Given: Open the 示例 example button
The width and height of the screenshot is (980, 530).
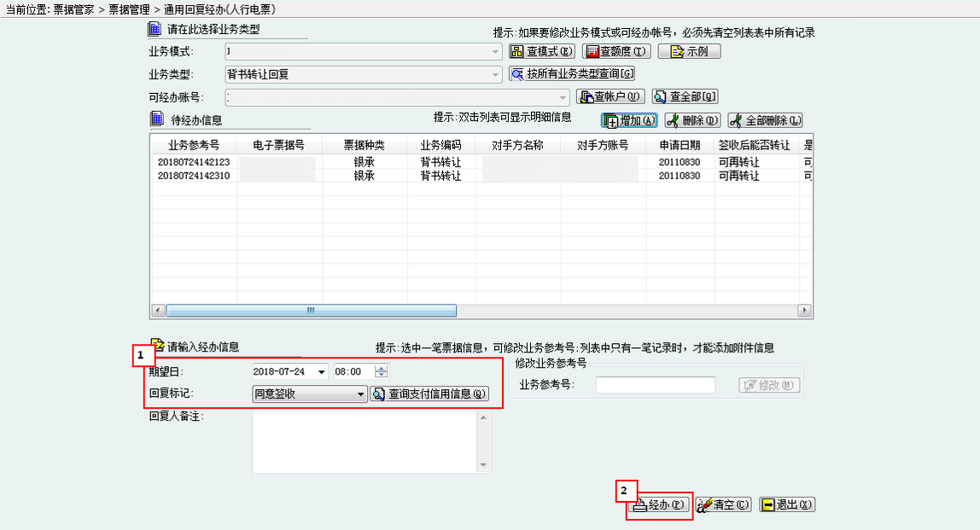Looking at the screenshot, I should coord(689,51).
